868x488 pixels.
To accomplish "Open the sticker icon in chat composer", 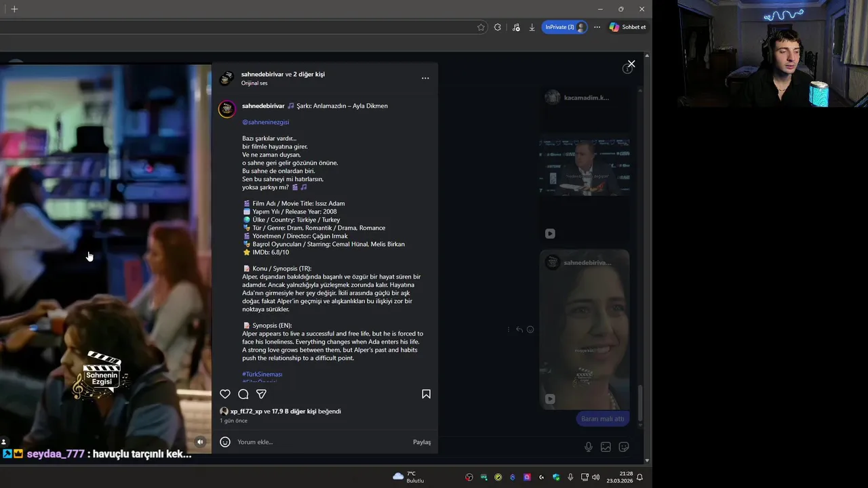I will pyautogui.click(x=624, y=447).
